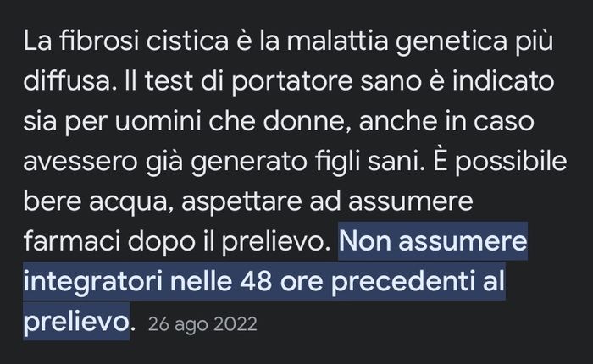Click the date "26 ago 2022"

202,324
